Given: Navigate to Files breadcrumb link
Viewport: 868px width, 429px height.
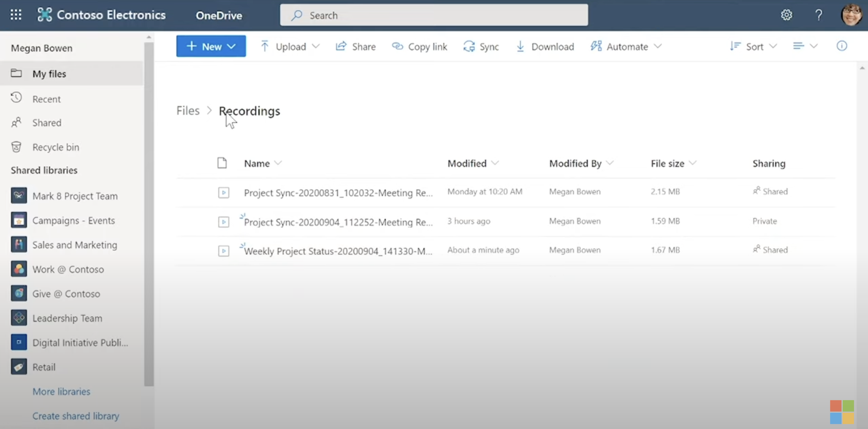Looking at the screenshot, I should (x=188, y=111).
